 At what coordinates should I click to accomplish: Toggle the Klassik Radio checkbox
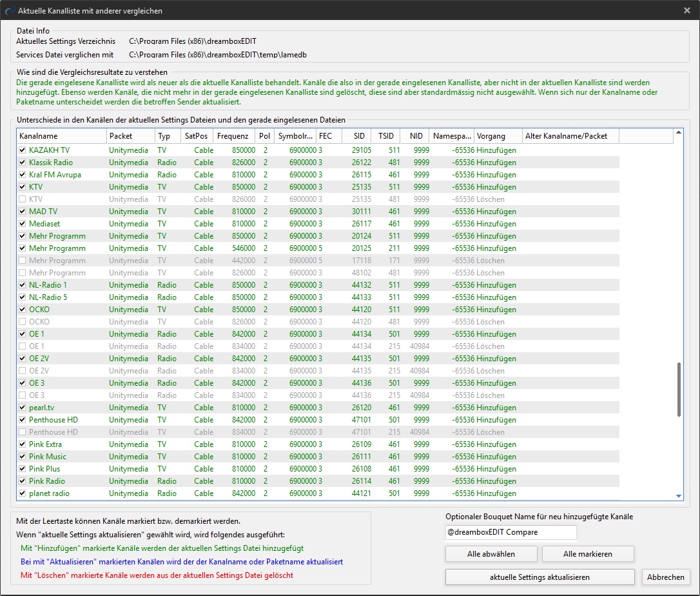(23, 163)
